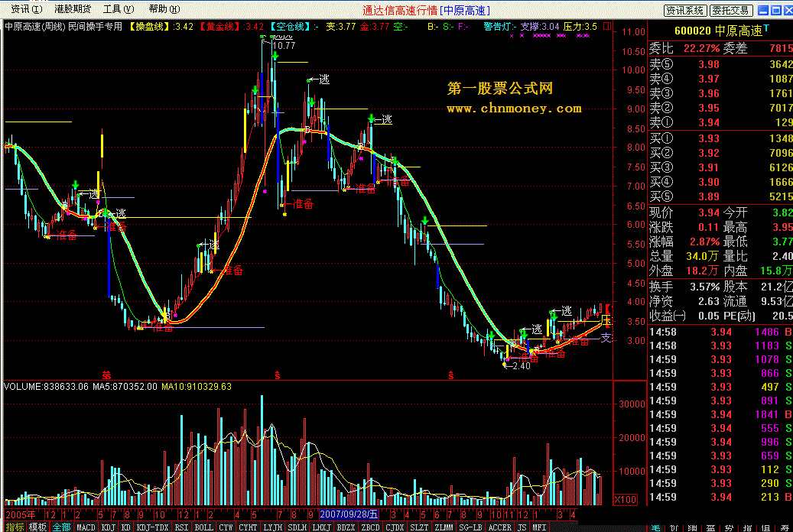Click the 涨幅 2.87% value
This screenshot has height=532, width=793.
[x=704, y=242]
